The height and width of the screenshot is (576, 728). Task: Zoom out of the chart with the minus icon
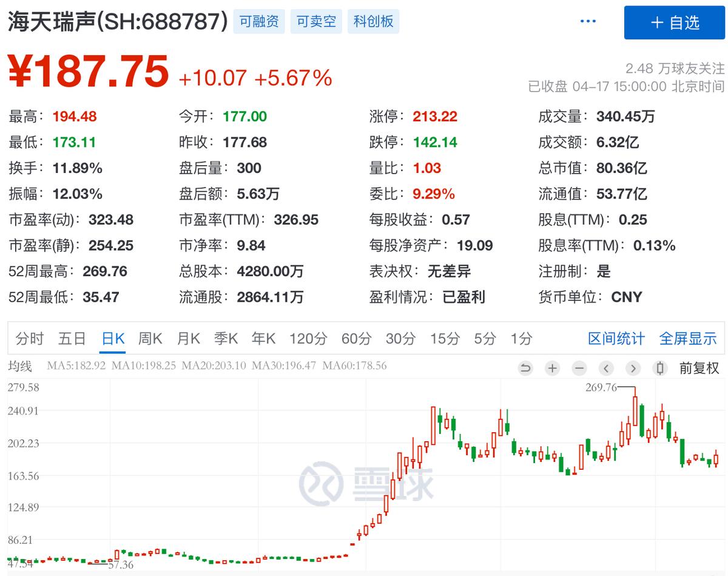click(x=579, y=368)
